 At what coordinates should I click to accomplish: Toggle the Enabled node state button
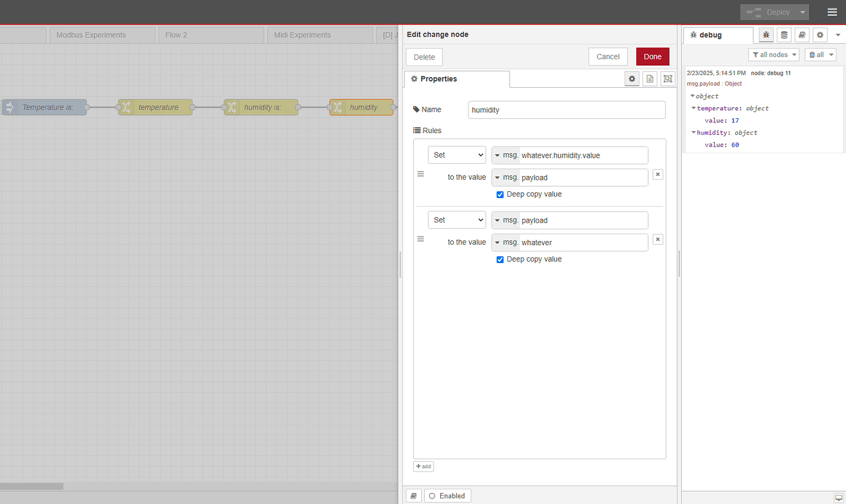click(448, 495)
